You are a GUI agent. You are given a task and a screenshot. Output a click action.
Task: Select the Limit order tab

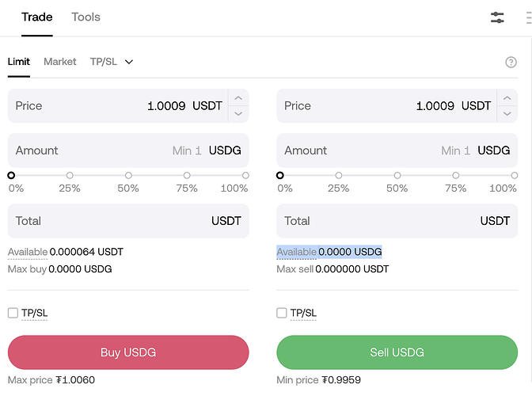[19, 62]
